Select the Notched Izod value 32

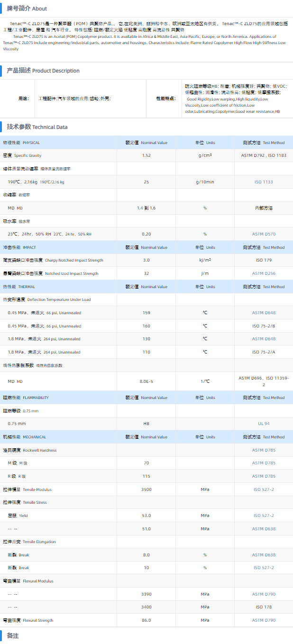click(x=146, y=273)
